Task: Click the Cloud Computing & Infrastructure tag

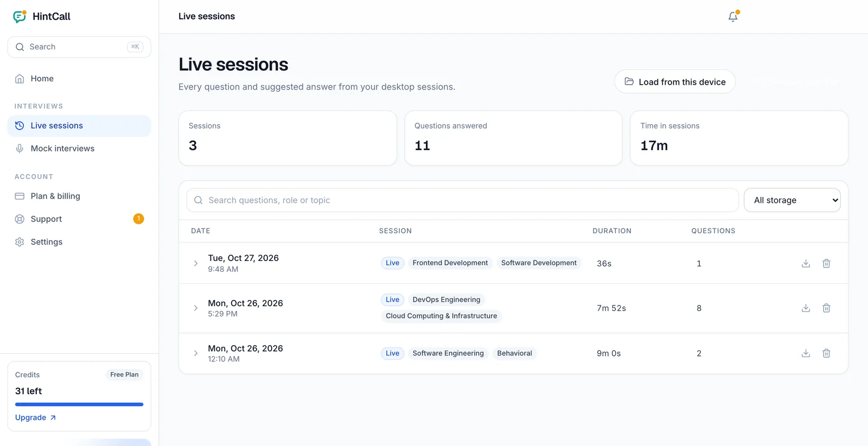Action: [442, 316]
